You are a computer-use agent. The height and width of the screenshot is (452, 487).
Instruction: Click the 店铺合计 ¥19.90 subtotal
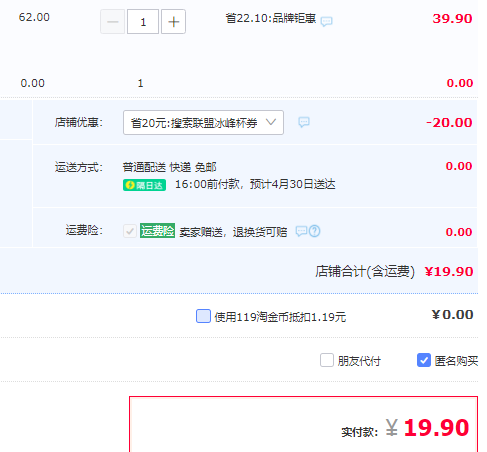394,271
